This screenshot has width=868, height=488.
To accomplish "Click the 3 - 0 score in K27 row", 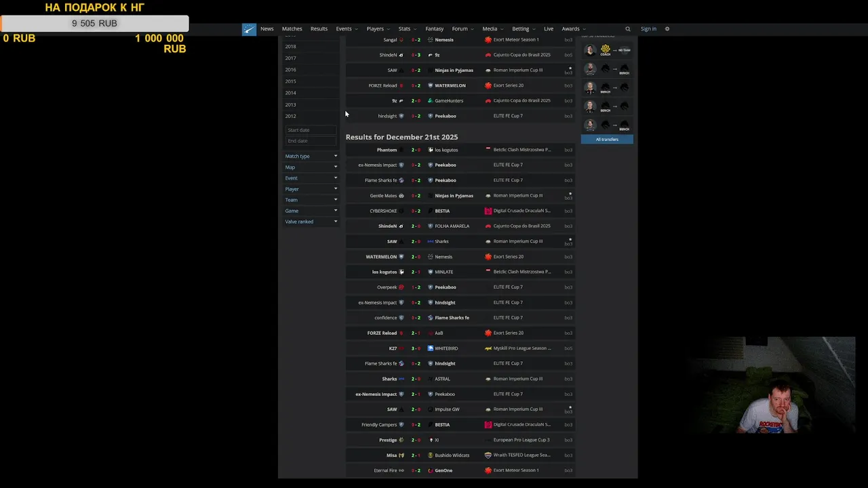I will 416,348.
